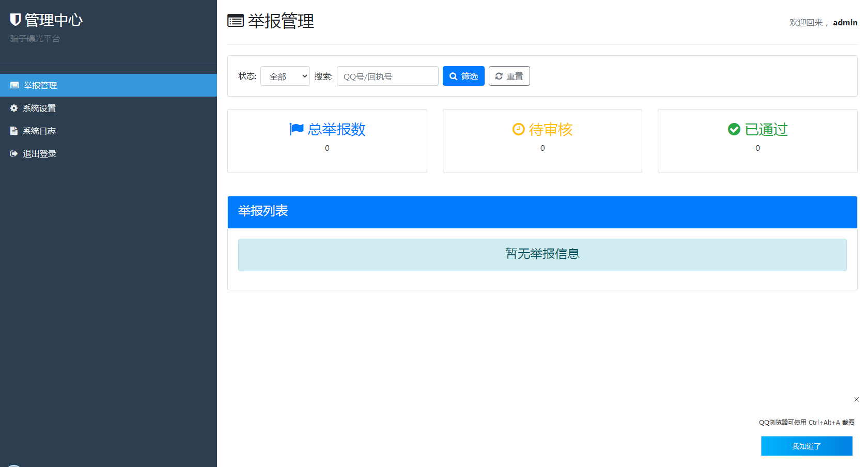Click the blue flag icon in 总举报数
This screenshot has width=868, height=467.
297,129
